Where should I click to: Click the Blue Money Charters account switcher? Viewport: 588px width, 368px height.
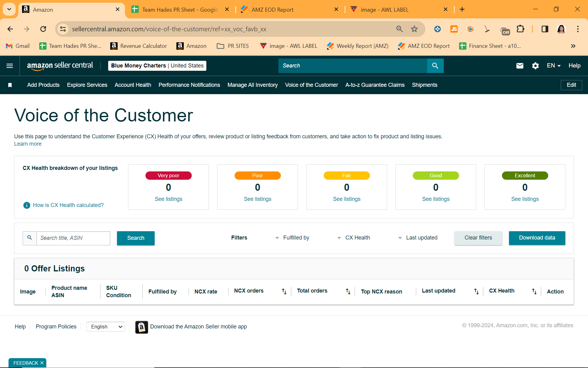coord(157,66)
